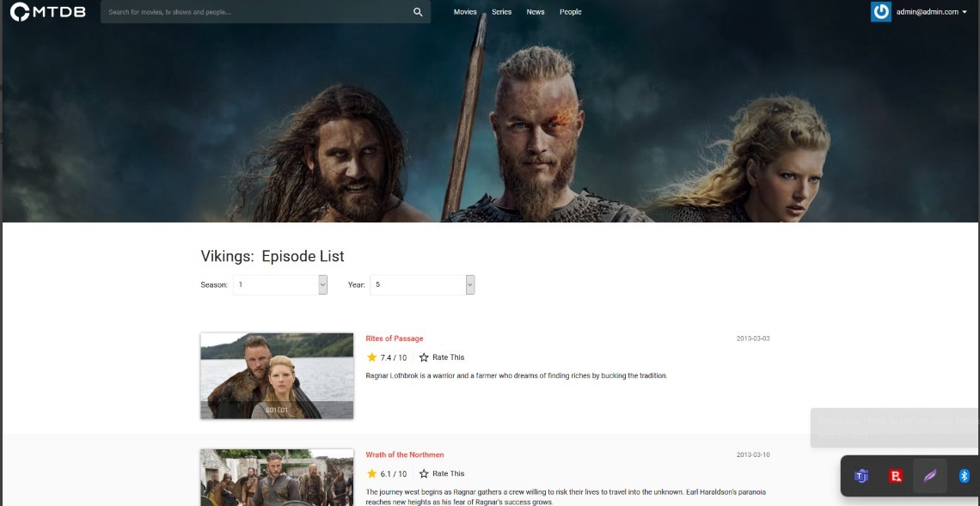Go to Series in the navigation
980x506 pixels.
point(501,12)
